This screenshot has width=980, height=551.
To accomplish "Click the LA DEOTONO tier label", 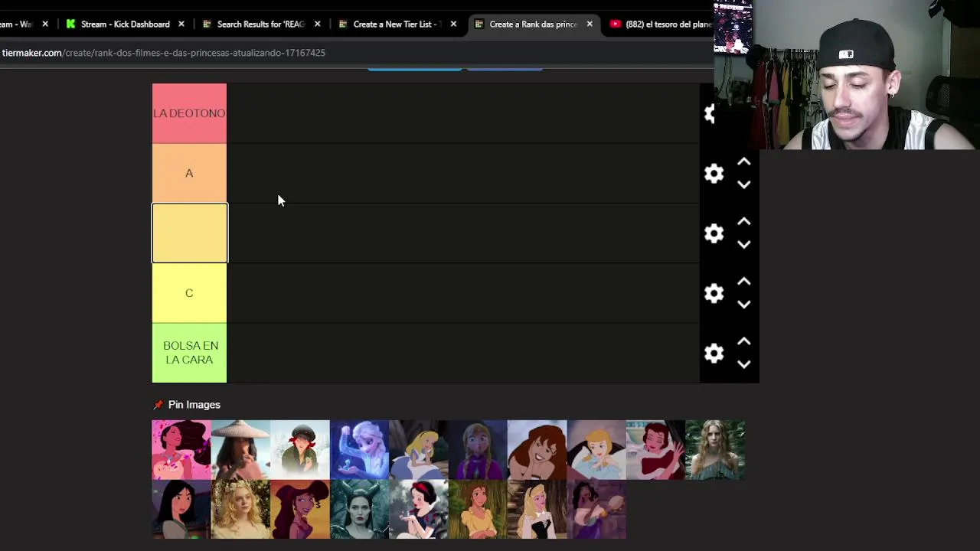I will 189,113.
